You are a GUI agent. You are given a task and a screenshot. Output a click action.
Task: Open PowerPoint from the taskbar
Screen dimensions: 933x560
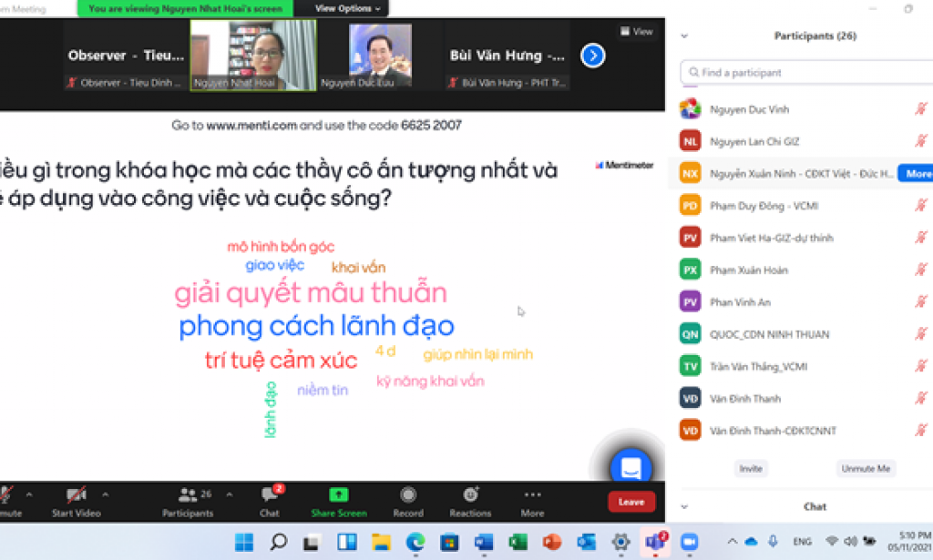[552, 542]
